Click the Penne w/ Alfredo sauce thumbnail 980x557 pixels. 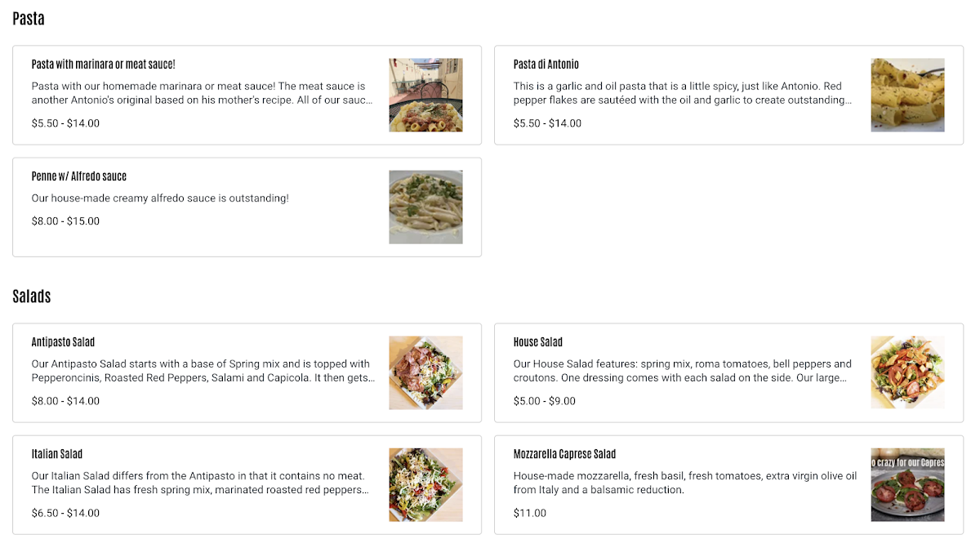click(425, 207)
